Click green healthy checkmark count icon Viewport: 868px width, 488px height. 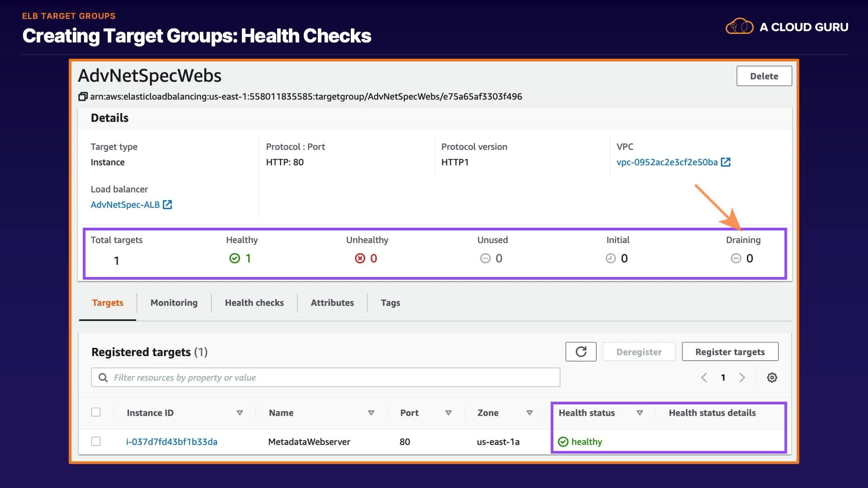coord(235,258)
